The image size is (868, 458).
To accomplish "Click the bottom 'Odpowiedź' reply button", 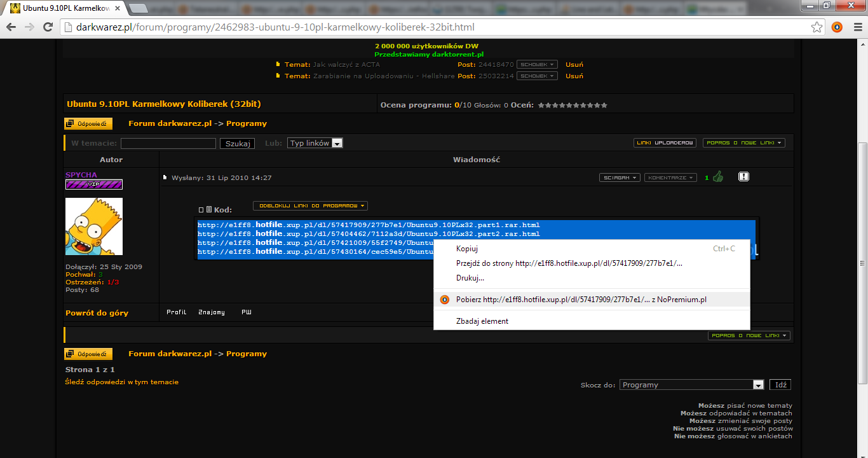I will click(88, 354).
